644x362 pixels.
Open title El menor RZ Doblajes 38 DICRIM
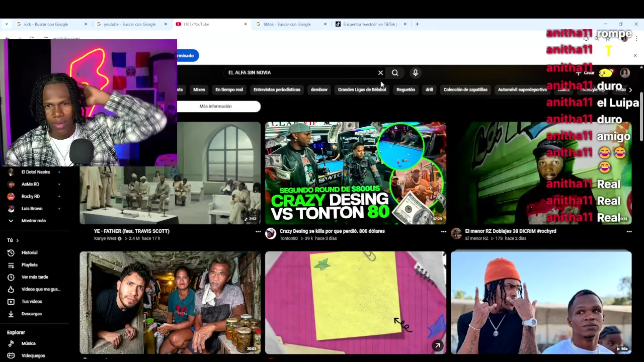[510, 231]
